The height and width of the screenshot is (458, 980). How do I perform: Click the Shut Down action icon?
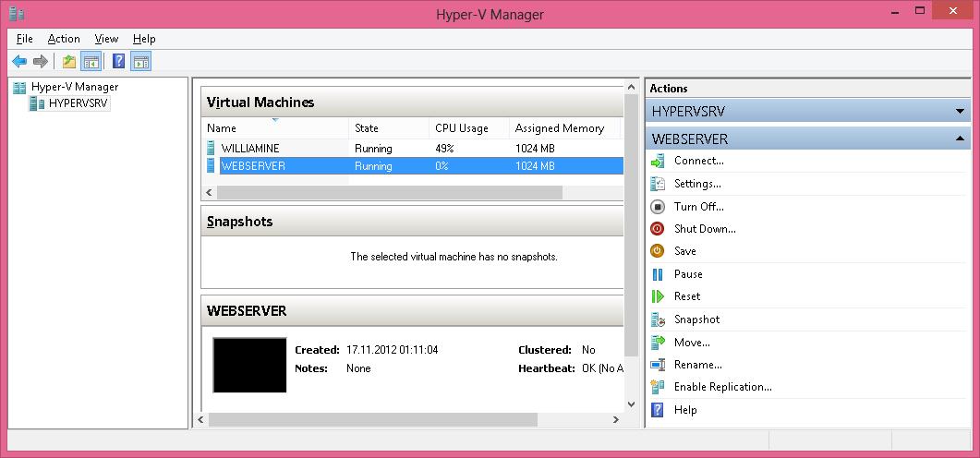click(658, 229)
